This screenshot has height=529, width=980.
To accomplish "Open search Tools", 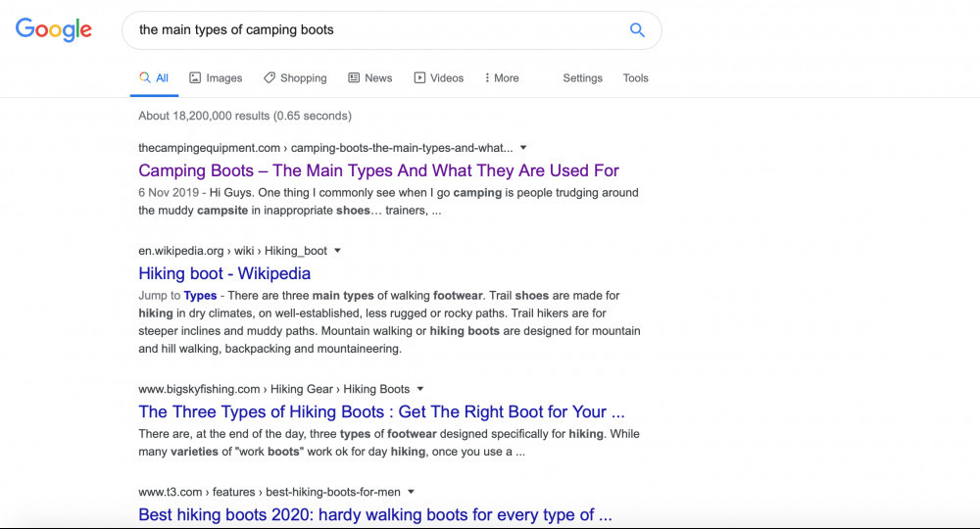I will [636, 78].
